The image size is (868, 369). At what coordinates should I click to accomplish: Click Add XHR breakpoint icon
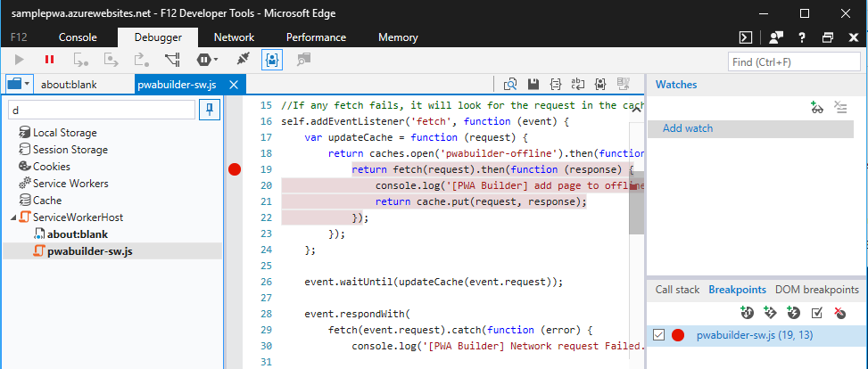[747, 313]
